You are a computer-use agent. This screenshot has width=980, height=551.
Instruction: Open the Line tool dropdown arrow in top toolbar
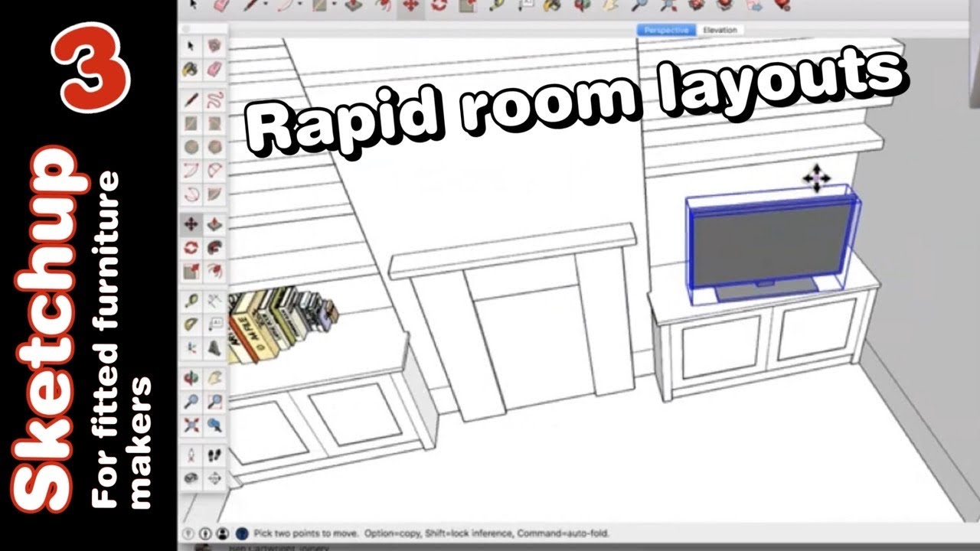click(266, 5)
